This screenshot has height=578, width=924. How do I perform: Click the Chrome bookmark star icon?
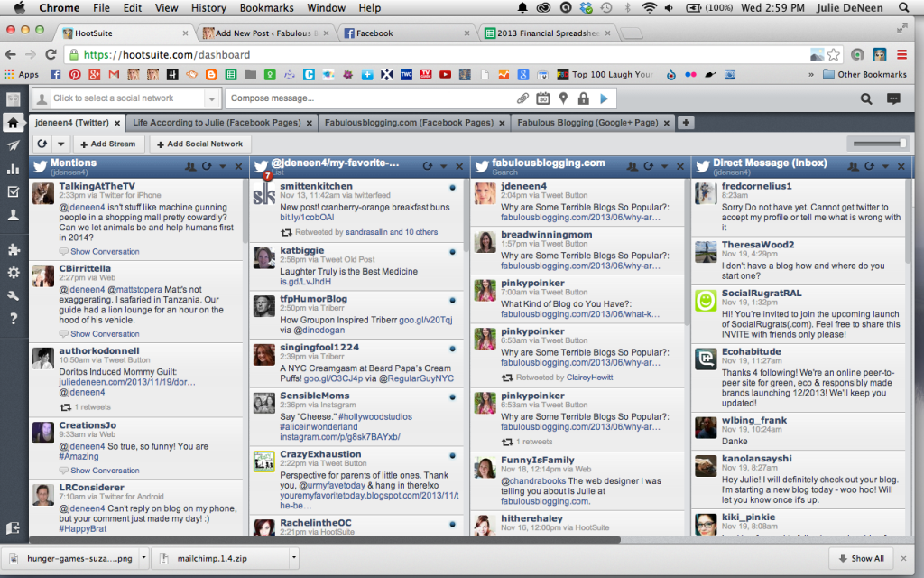tap(833, 55)
